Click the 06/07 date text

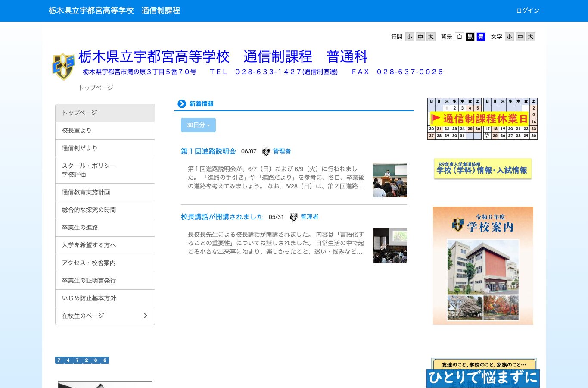click(x=249, y=152)
